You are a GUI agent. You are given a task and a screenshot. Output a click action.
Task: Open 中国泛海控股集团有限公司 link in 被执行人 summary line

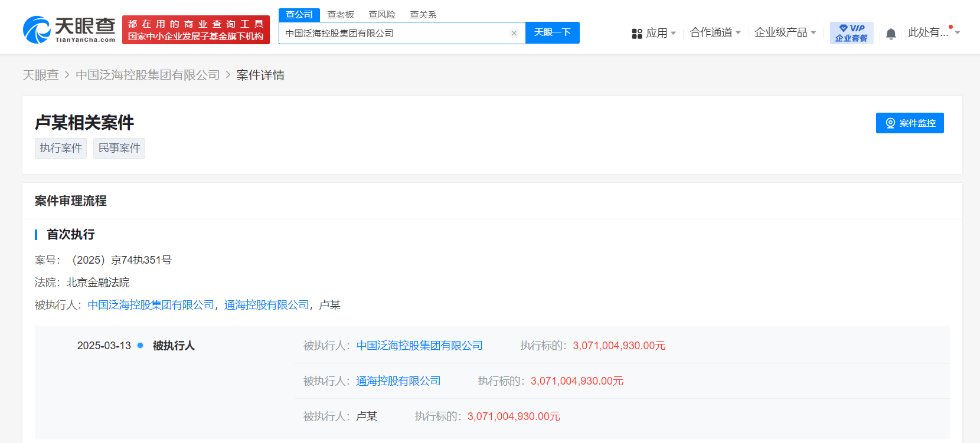point(151,305)
